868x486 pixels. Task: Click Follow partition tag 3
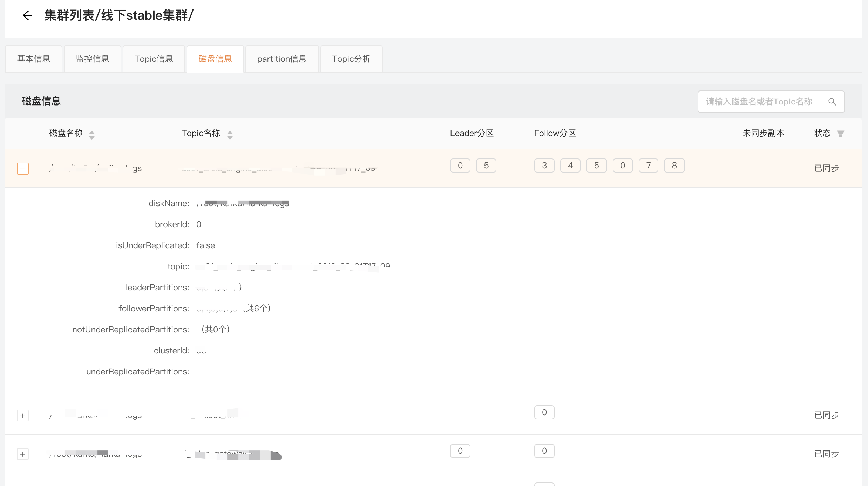(544, 166)
